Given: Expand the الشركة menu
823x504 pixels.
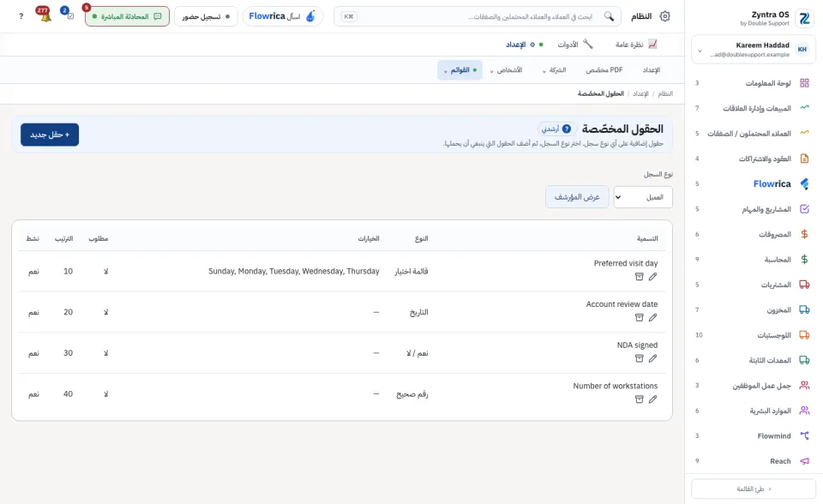Looking at the screenshot, I should 555,69.
